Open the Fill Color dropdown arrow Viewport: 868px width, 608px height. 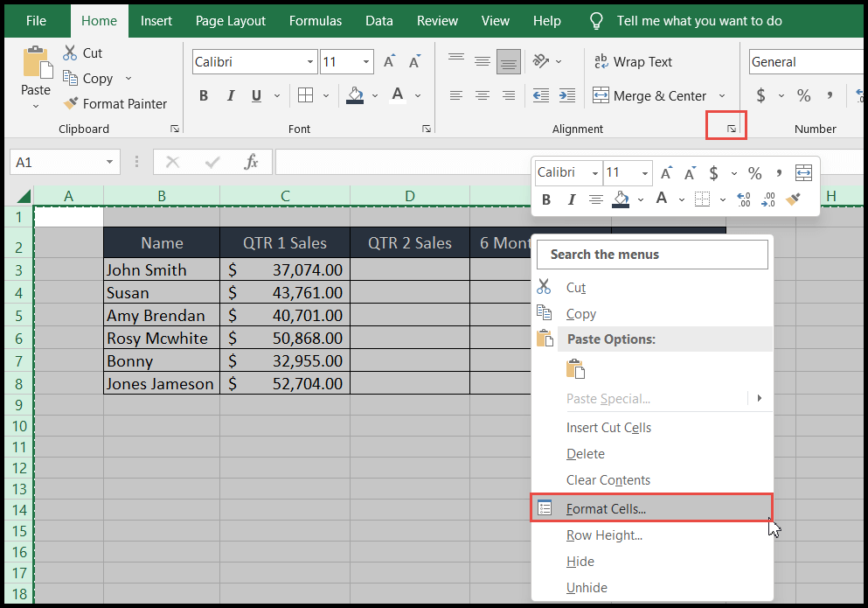[x=375, y=94]
